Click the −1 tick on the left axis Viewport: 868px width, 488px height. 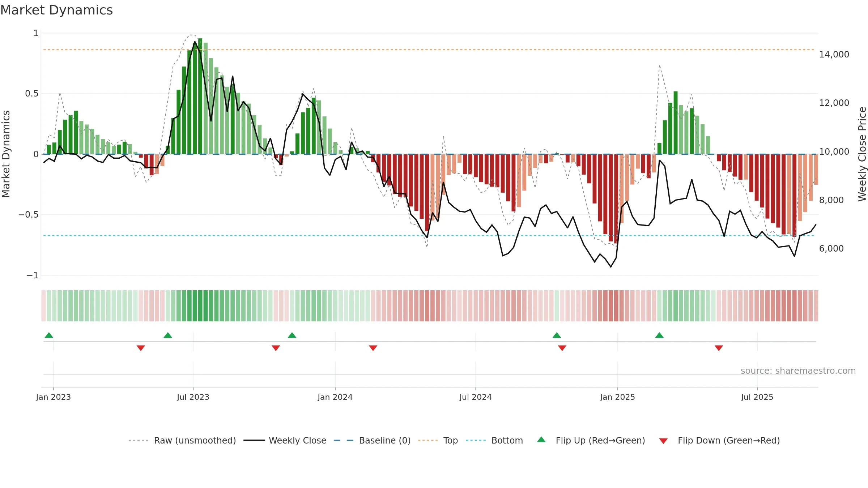tap(32, 275)
